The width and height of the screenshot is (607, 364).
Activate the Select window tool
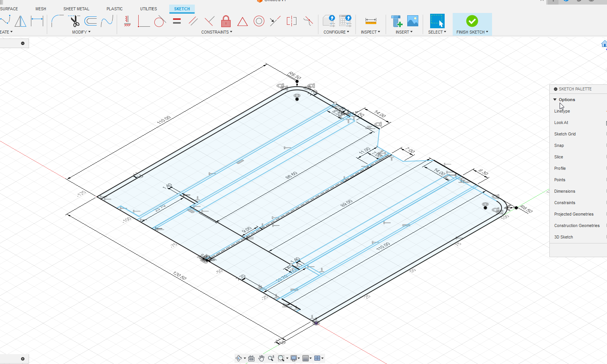437,21
